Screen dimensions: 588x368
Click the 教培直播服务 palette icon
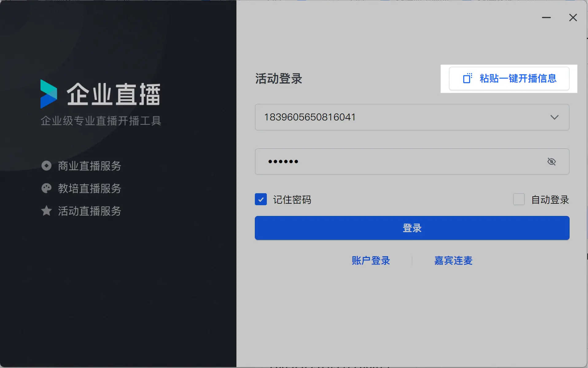pyautogui.click(x=46, y=188)
